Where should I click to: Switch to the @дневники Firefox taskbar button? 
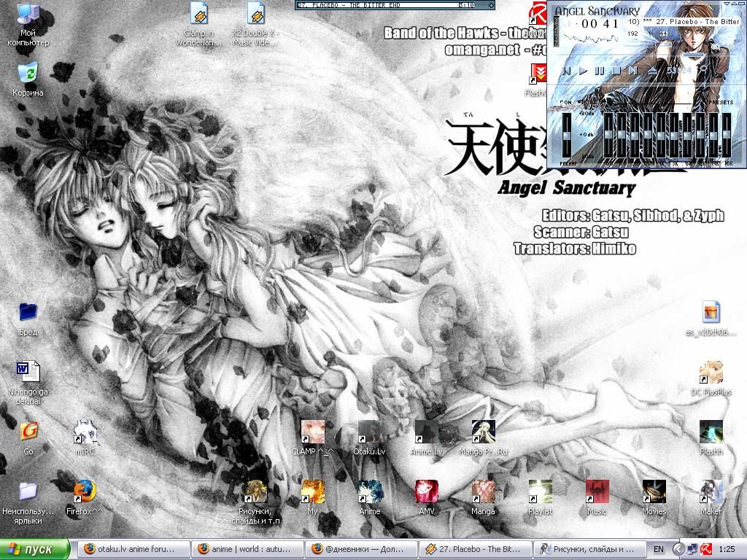[360, 549]
